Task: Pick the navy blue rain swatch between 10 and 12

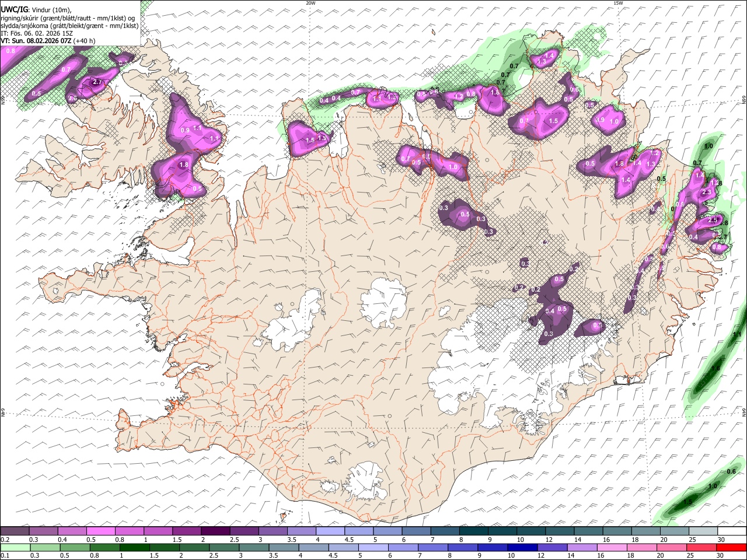Action: [x=522, y=547]
